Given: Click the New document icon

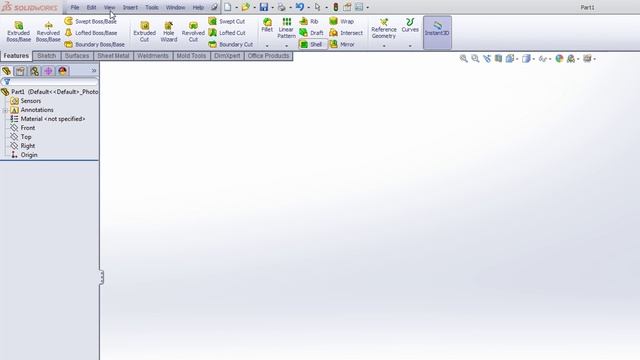Looking at the screenshot, I should [227, 7].
